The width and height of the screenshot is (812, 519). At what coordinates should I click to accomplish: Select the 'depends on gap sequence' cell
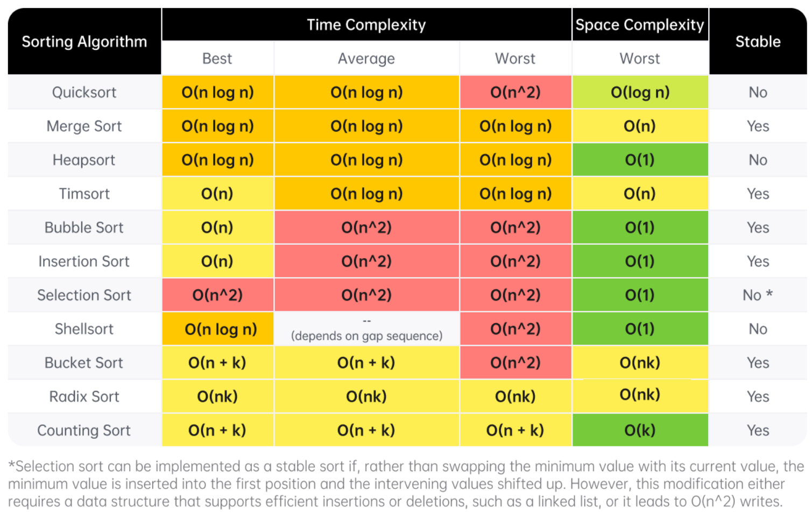tap(366, 329)
